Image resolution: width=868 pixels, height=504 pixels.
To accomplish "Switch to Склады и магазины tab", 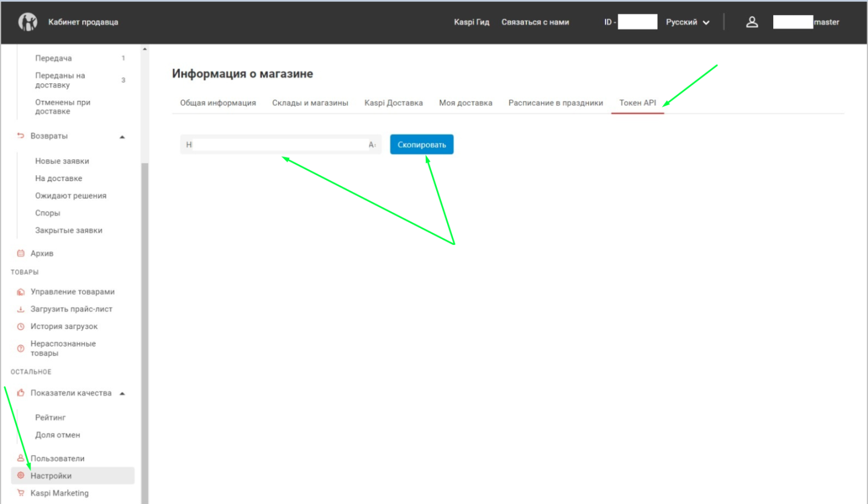I will pos(310,103).
